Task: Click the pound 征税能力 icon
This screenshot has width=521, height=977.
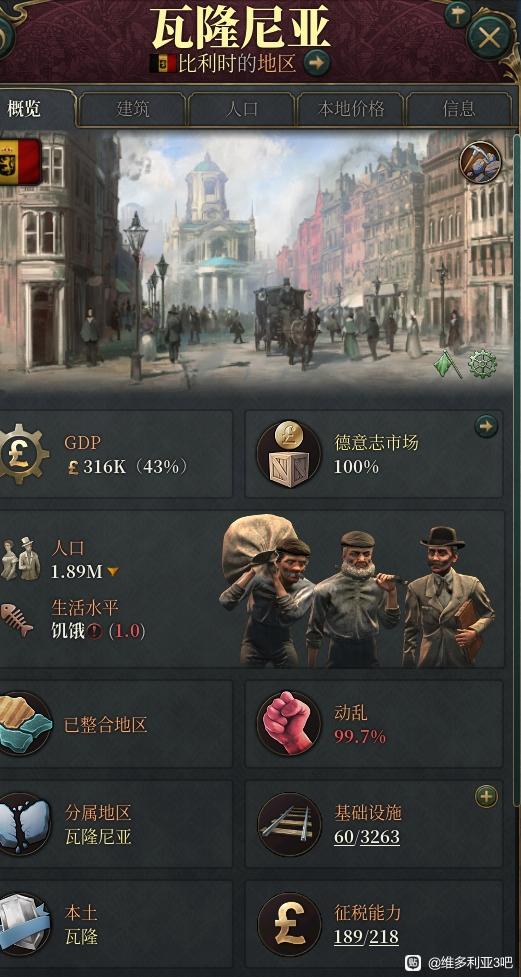Action: point(289,924)
